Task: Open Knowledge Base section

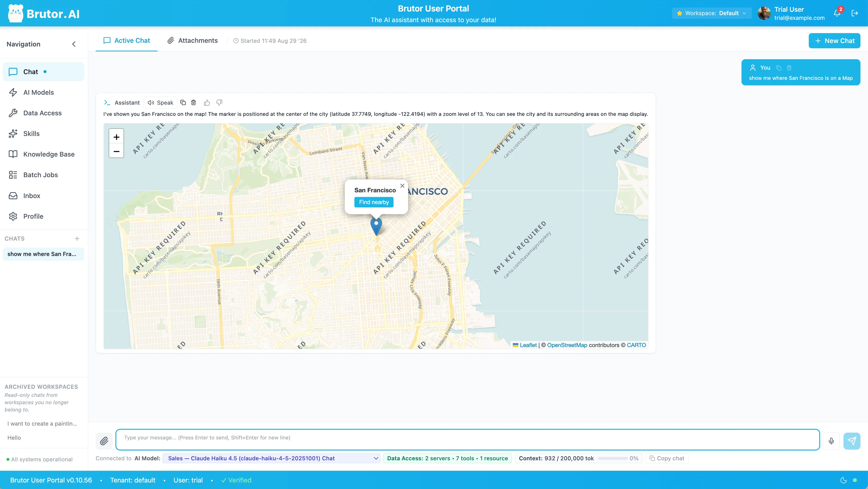Action: 43,154
